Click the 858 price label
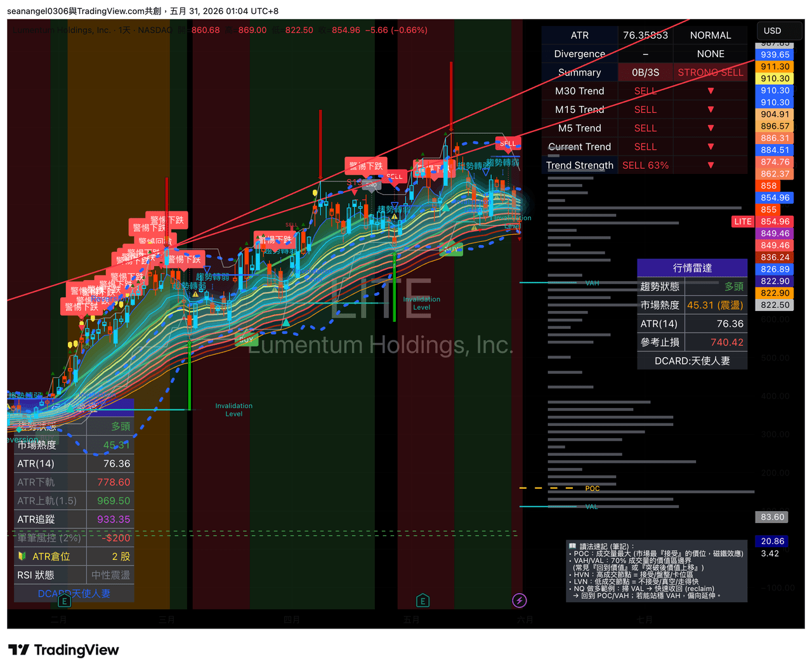Image resolution: width=812 pixels, height=671 pixels. [768, 186]
